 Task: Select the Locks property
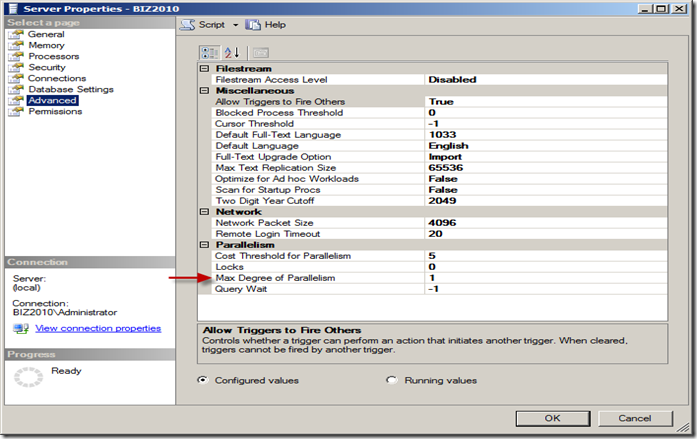coord(229,267)
